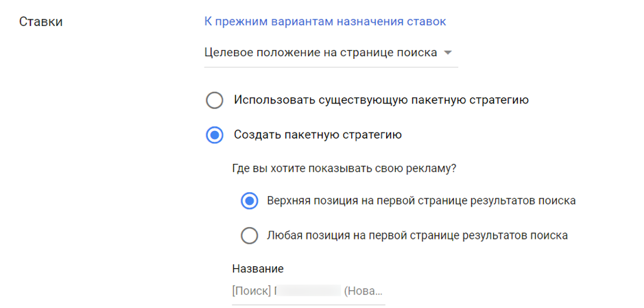Click the "Любая позиция на первой странице" label
This screenshot has height=308, width=644.
pos(417,236)
